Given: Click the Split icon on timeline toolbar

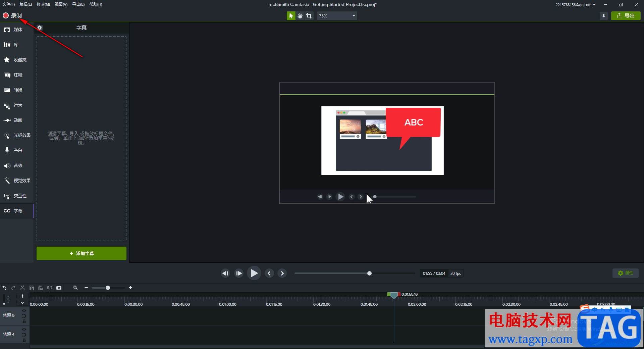Looking at the screenshot, I should pos(50,288).
